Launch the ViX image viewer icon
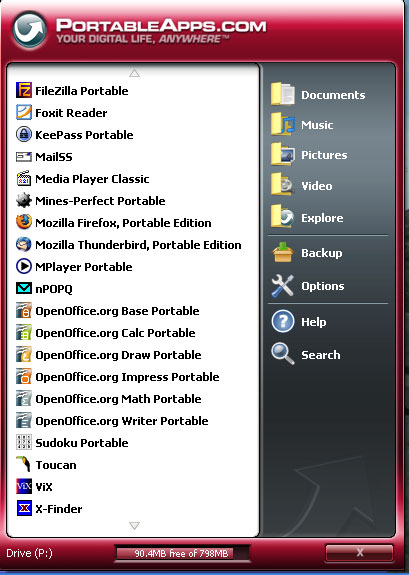Screen dimensions: 409x575 24,486
